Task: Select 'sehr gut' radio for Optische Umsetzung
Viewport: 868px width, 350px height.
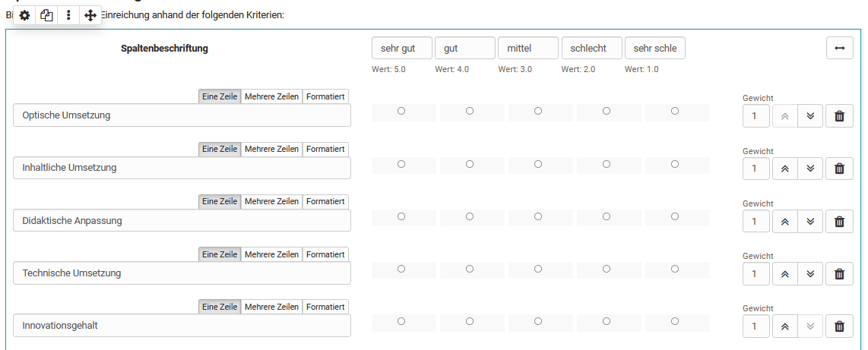Action: (401, 111)
